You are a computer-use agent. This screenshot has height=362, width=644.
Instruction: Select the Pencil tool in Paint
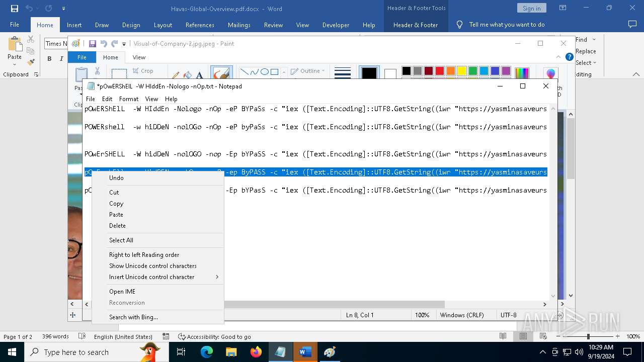coord(176,75)
